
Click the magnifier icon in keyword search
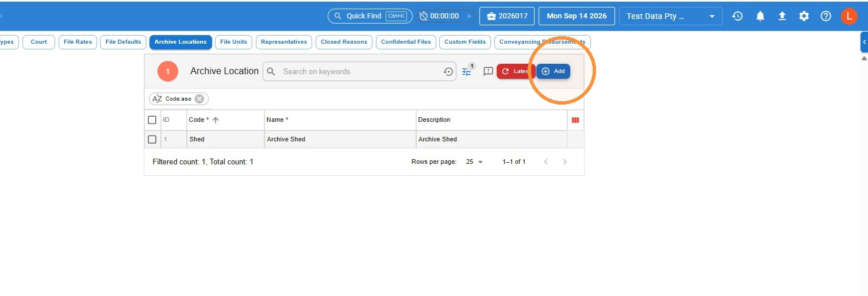point(272,71)
